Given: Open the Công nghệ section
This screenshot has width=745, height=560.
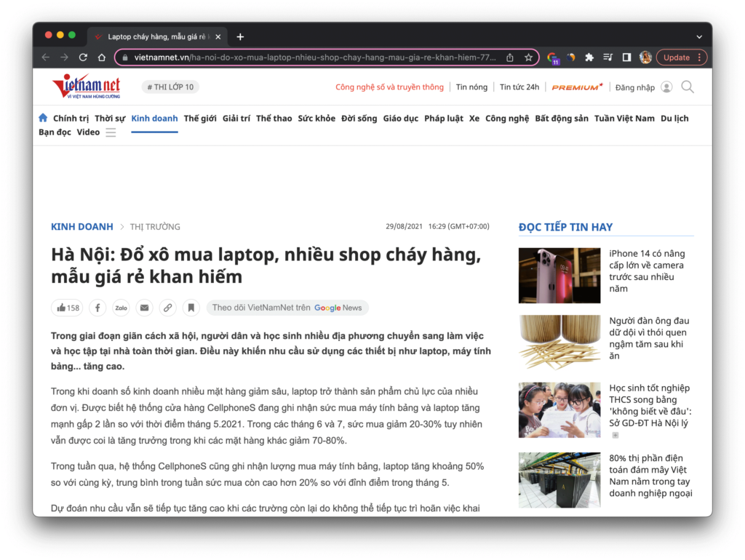Looking at the screenshot, I should pos(507,119).
